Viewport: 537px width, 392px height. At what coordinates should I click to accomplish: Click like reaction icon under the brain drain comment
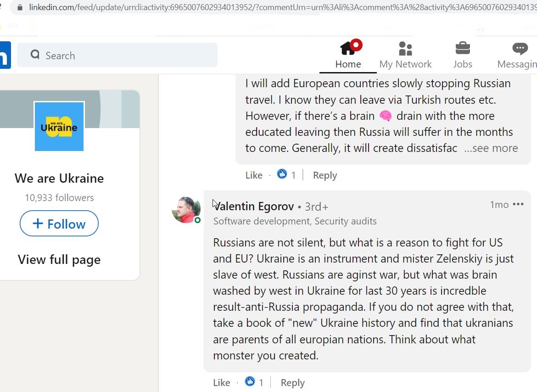(282, 174)
